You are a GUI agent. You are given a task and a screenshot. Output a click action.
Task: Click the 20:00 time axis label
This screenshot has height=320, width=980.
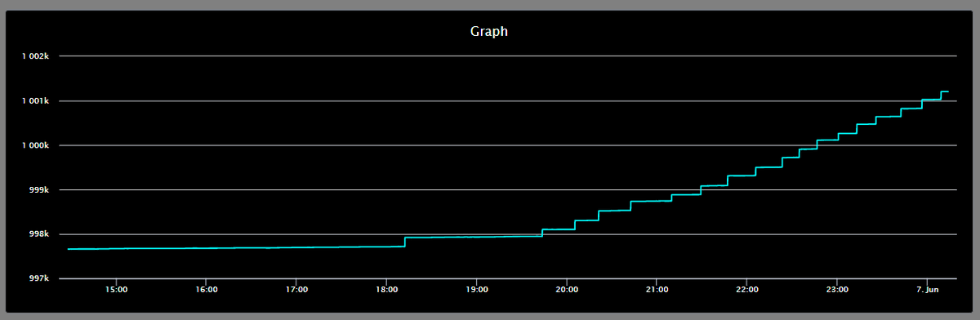567,289
